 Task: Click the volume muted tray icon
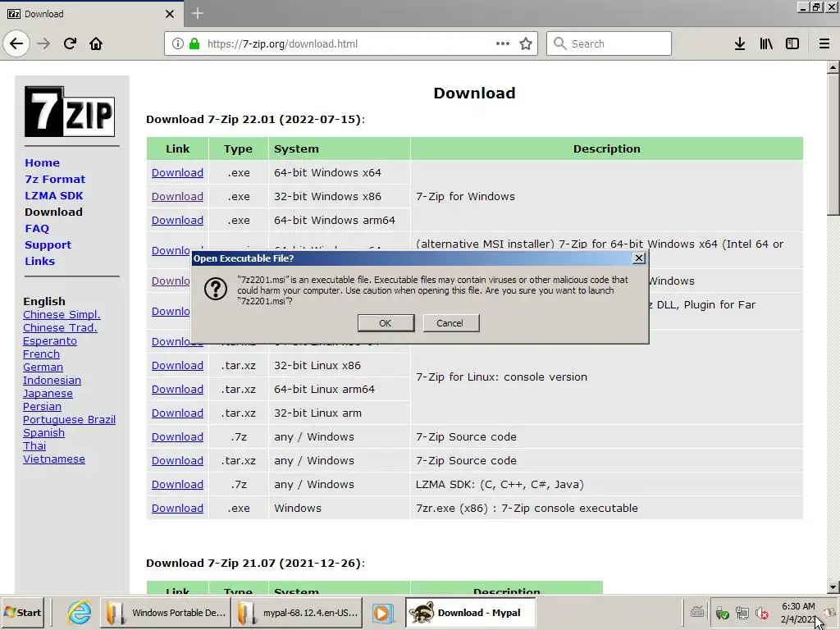pyautogui.click(x=761, y=613)
